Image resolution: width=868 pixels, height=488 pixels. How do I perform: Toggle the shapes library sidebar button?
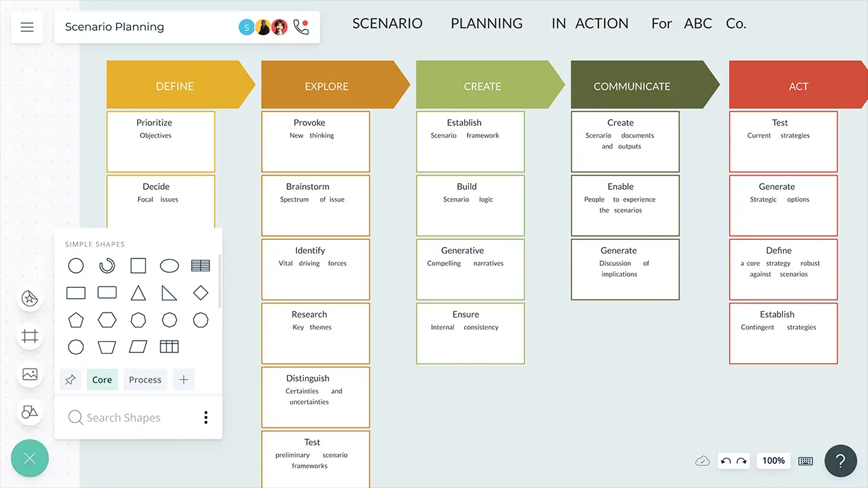coord(29,412)
